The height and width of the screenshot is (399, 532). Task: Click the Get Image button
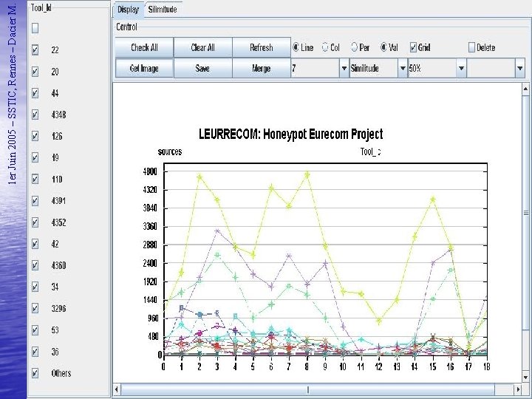coord(144,68)
